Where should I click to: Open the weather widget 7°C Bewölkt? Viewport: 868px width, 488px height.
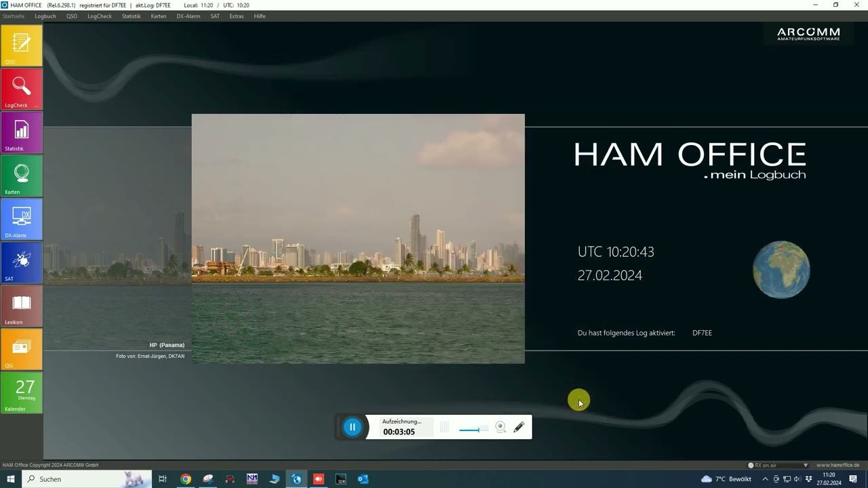(726, 479)
